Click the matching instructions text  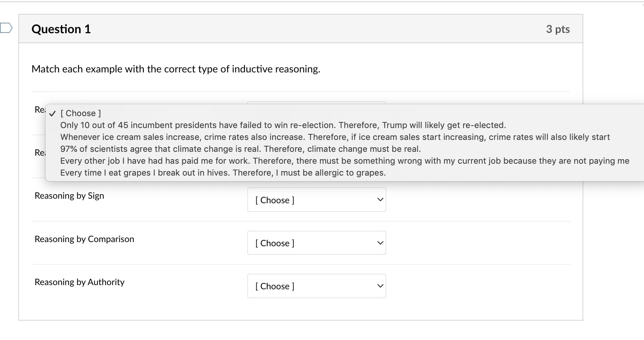point(176,69)
